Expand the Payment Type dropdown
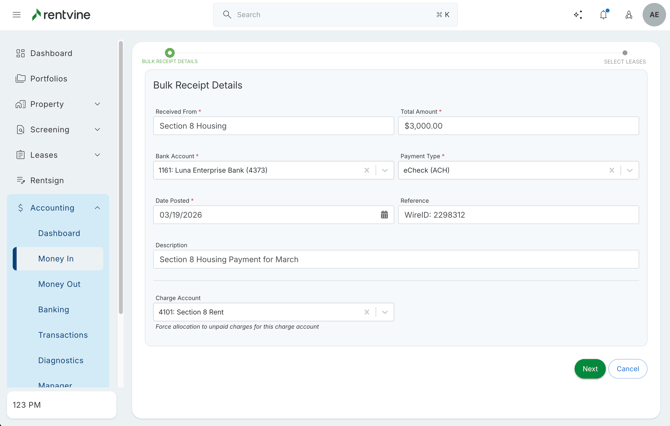Viewport: 670px width, 426px height. point(630,171)
